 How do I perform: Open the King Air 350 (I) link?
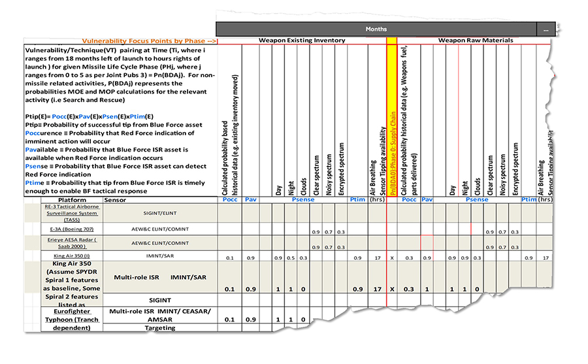coord(73,257)
